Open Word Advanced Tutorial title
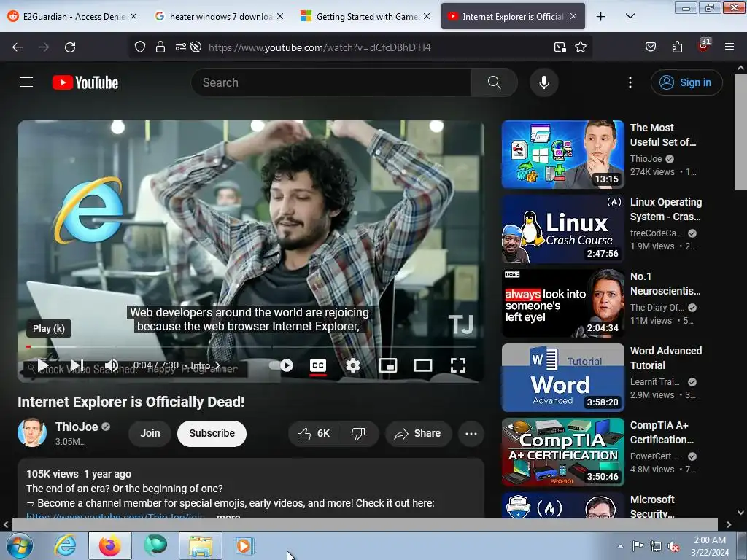 tap(666, 358)
